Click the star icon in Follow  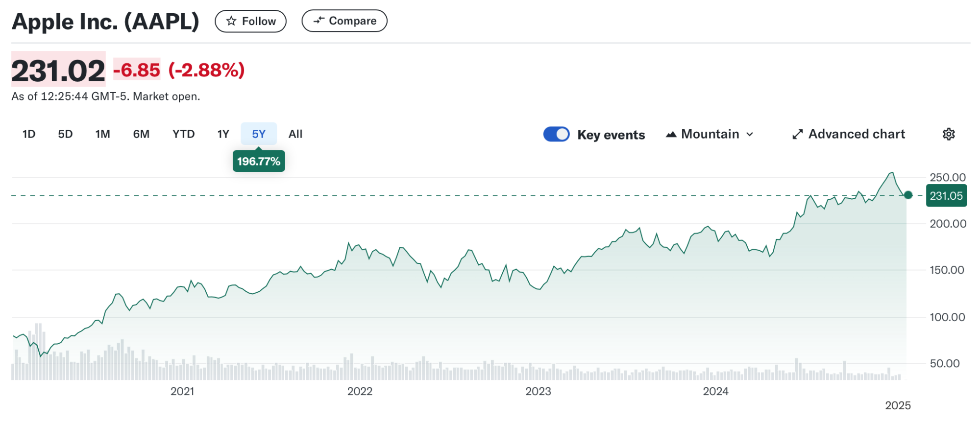pos(231,21)
